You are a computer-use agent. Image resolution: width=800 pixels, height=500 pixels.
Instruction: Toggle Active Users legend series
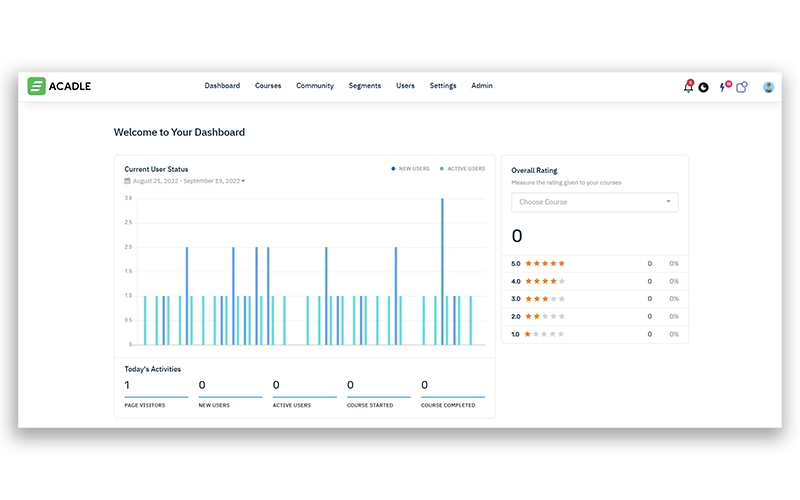point(463,169)
